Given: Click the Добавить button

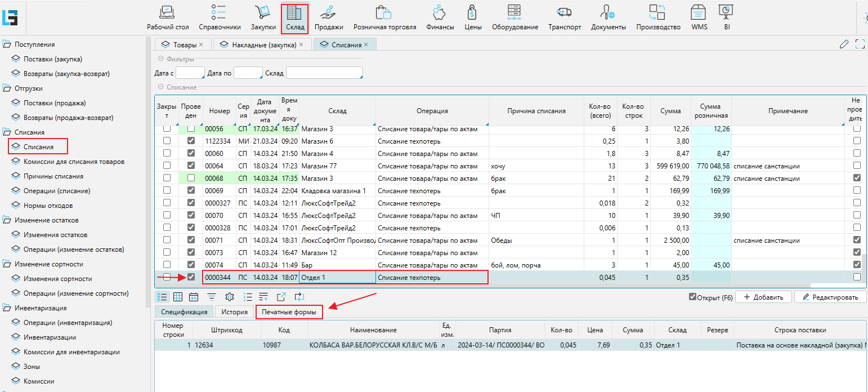Looking at the screenshot, I should (763, 297).
